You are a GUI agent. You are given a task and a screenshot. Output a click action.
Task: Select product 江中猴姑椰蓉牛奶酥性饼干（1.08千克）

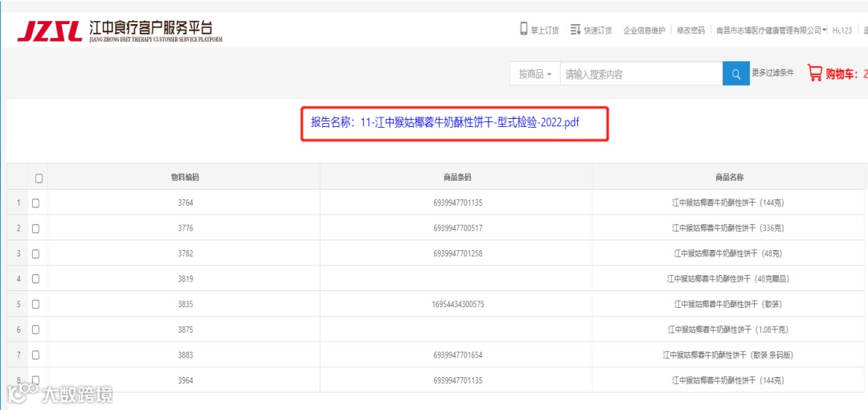pyautogui.click(x=728, y=330)
